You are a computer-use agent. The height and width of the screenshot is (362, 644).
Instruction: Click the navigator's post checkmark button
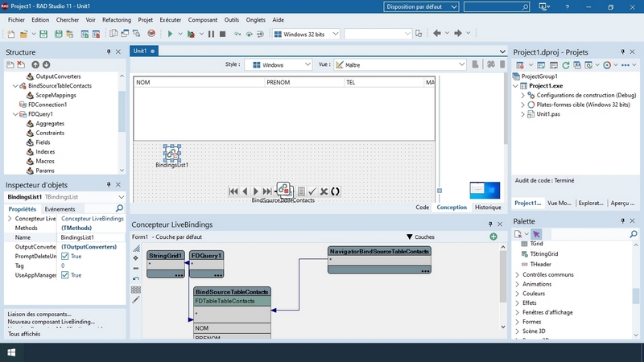[x=312, y=191]
